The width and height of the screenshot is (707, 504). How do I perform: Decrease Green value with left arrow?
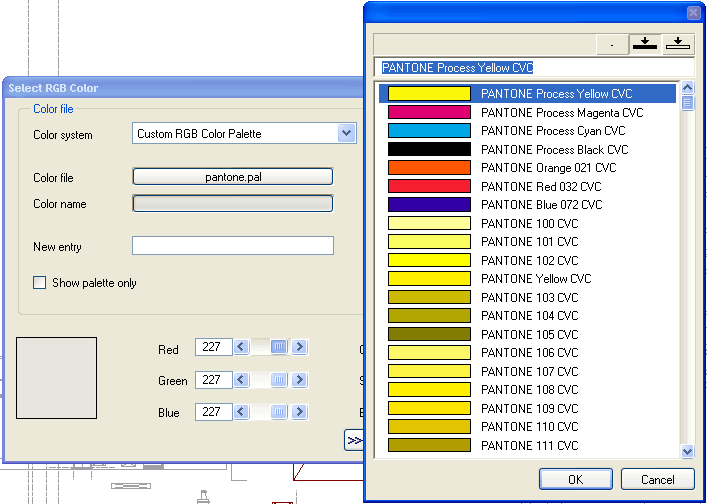(x=241, y=380)
